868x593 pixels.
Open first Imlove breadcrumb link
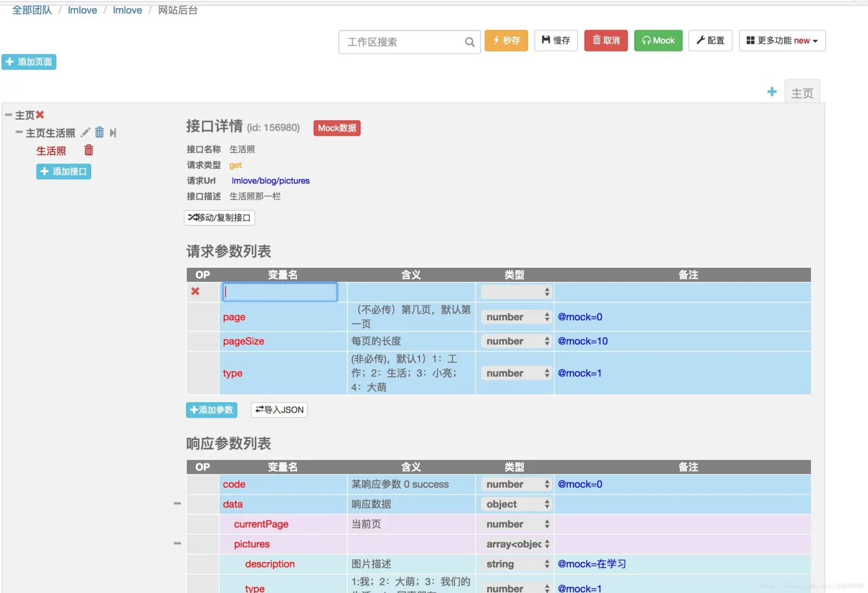82,10
